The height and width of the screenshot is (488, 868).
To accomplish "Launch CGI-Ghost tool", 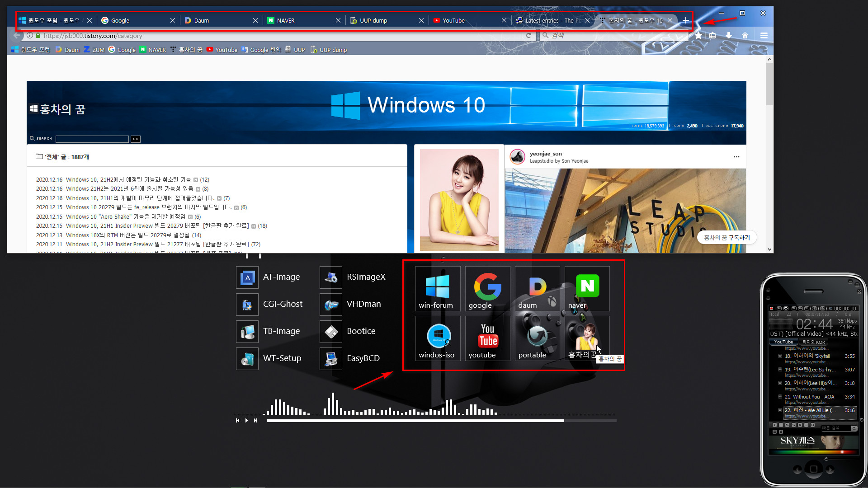I will [x=270, y=304].
